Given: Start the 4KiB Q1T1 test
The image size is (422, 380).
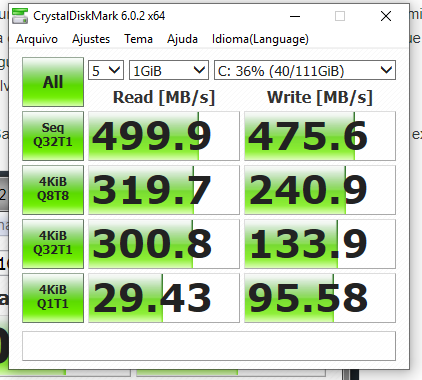Looking at the screenshot, I should click(x=53, y=298).
